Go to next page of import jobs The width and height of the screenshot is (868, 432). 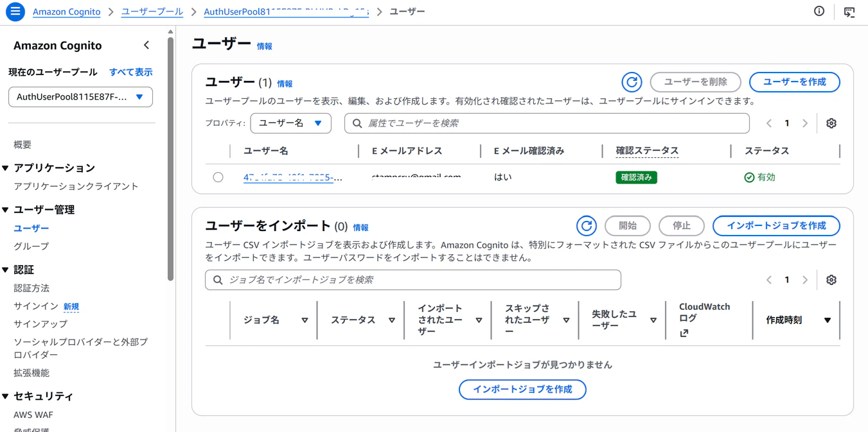pyautogui.click(x=805, y=280)
